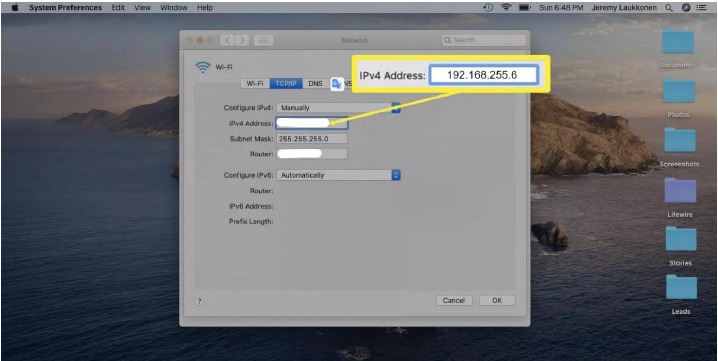The height and width of the screenshot is (361, 718).
Task: Open System Preferences app menu
Action: click(x=65, y=8)
